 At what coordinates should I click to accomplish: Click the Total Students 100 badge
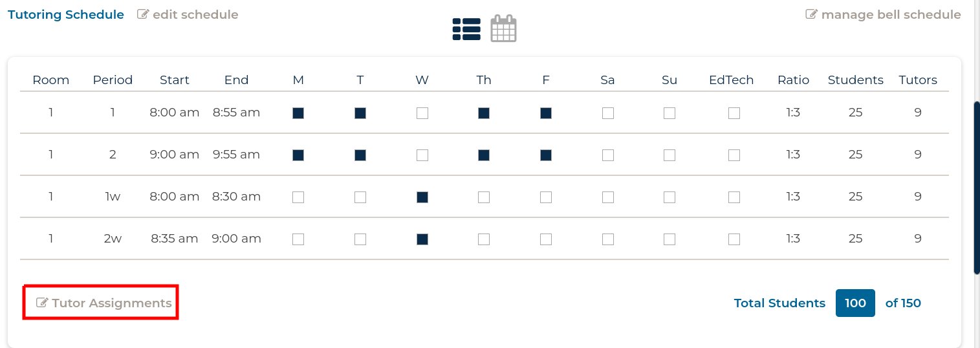(x=855, y=303)
